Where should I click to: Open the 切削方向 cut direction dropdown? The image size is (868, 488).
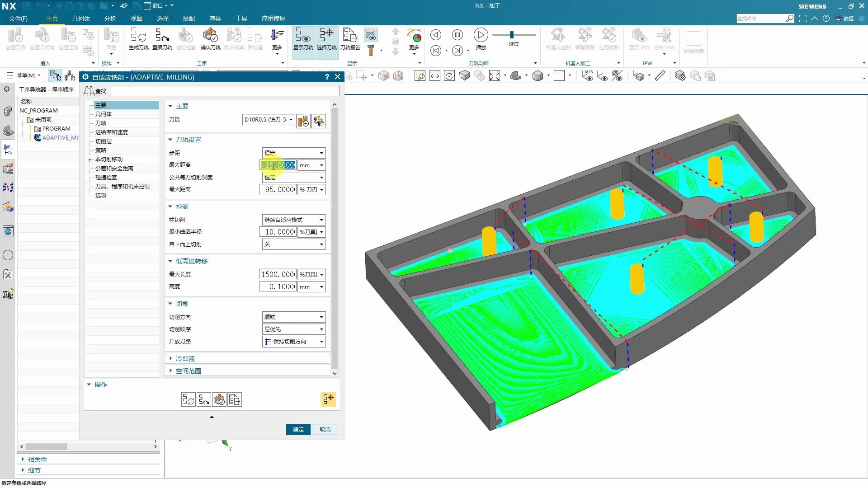[x=294, y=317]
